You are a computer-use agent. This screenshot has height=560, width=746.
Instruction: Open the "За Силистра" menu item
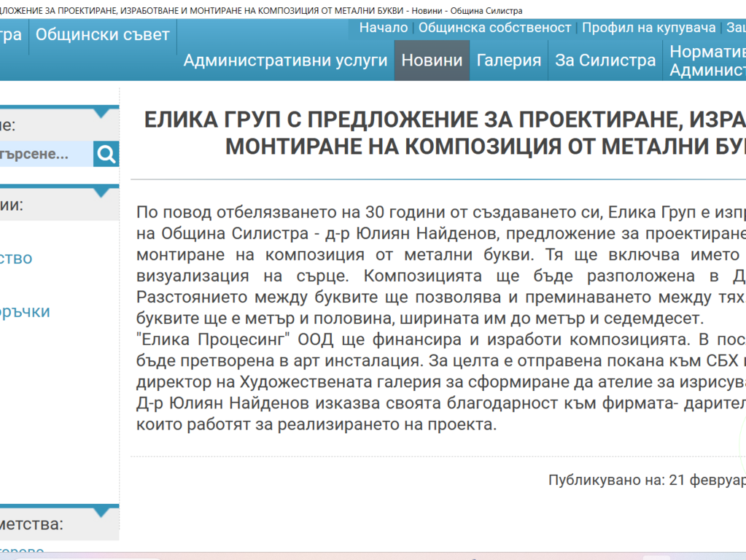tap(605, 61)
